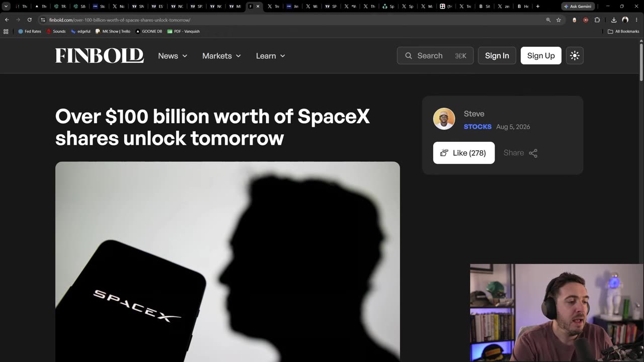Switch to the first 'Th' browser tab

[x=21, y=6]
